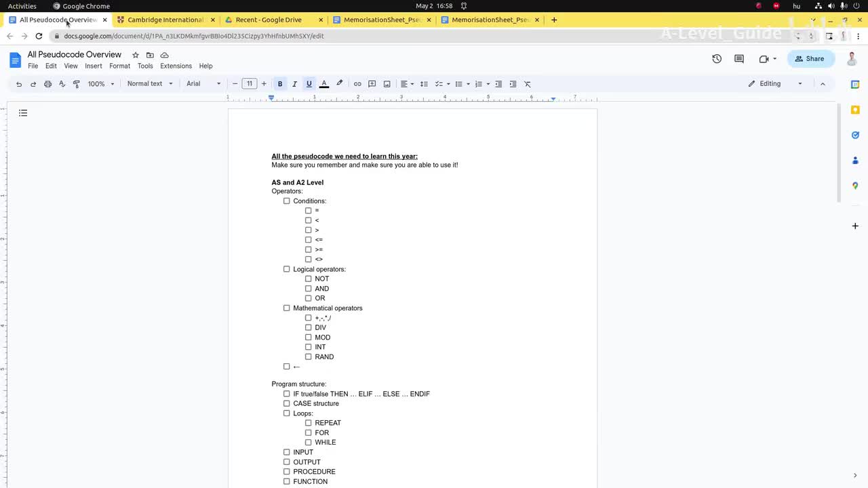Screen dimensions: 868x488
Task: Check the DIV checklist item
Action: coord(308,327)
